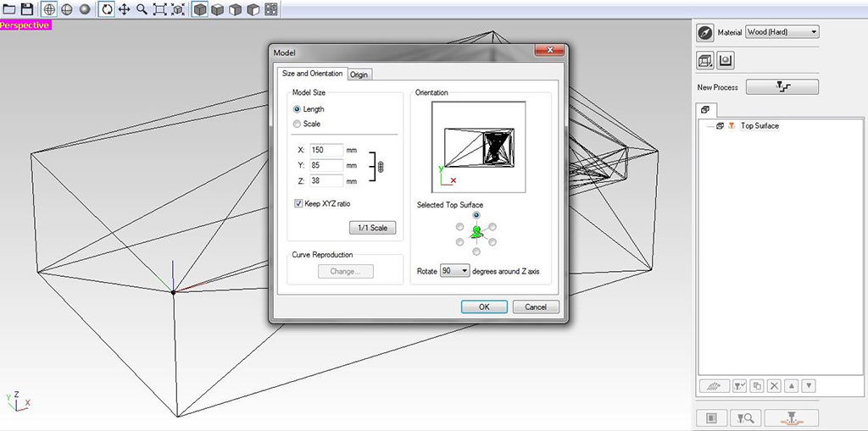Click the compass icon beside Material
The image size is (868, 431).
(x=704, y=33)
